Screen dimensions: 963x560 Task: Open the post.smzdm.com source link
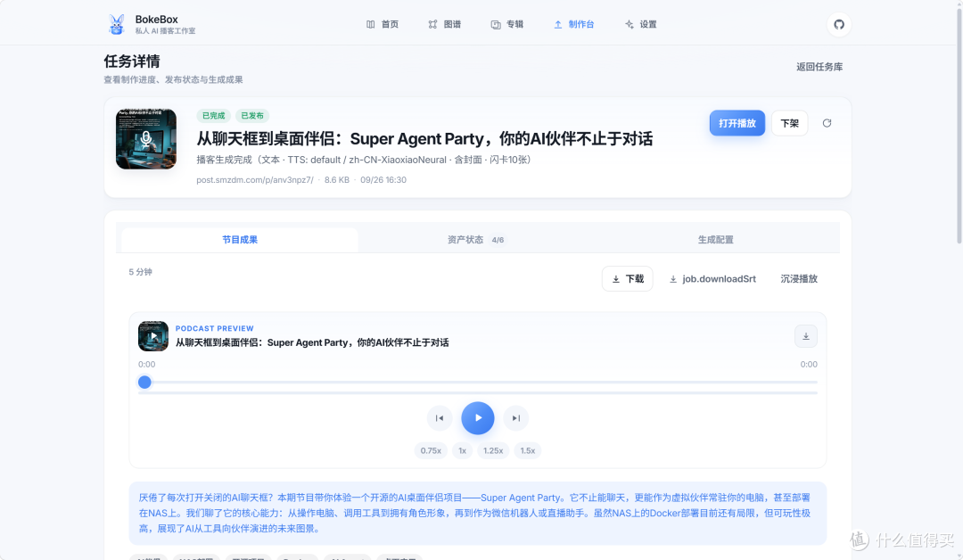click(x=255, y=180)
